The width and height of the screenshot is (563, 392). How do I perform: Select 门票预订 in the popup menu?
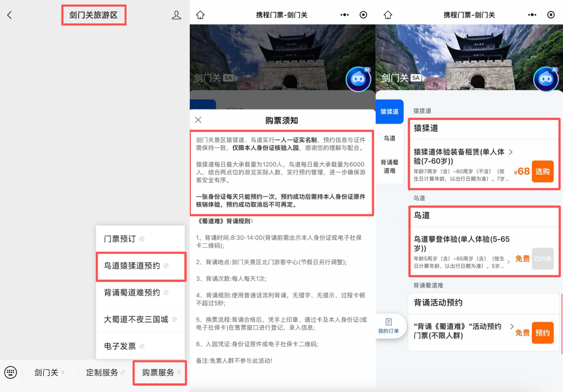point(140,239)
